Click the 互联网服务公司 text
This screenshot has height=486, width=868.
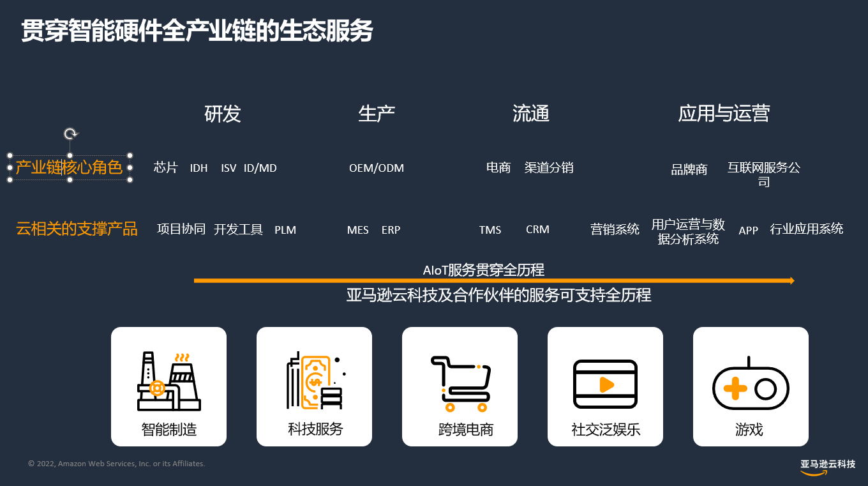coord(764,174)
